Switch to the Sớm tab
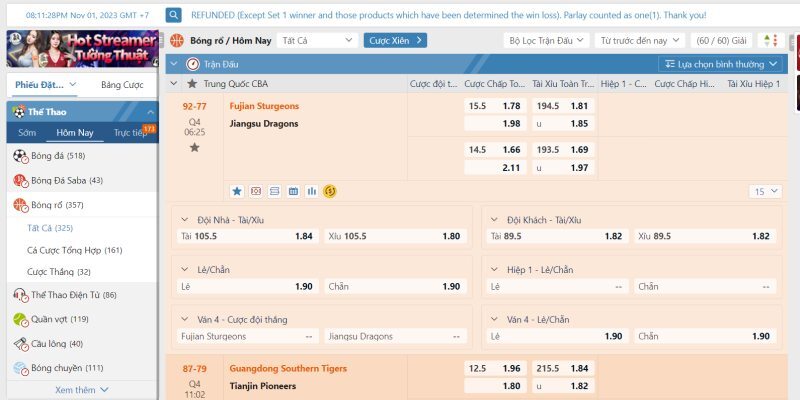The image size is (800, 400). pyautogui.click(x=27, y=132)
